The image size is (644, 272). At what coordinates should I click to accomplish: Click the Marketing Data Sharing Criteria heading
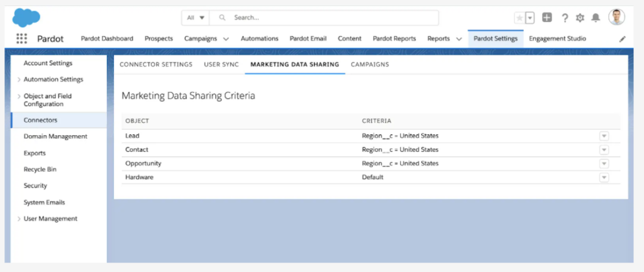189,95
